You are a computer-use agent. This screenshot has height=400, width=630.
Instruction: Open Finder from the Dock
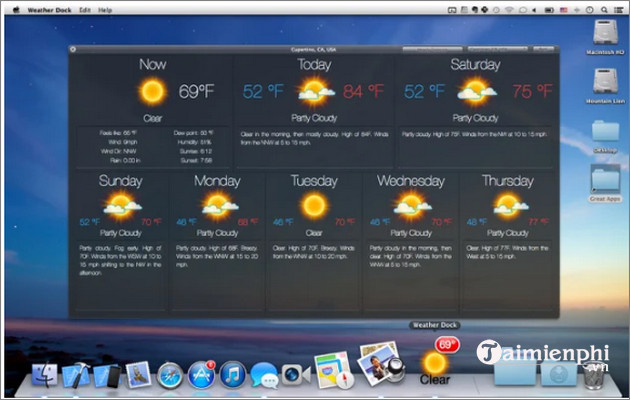tap(45, 376)
